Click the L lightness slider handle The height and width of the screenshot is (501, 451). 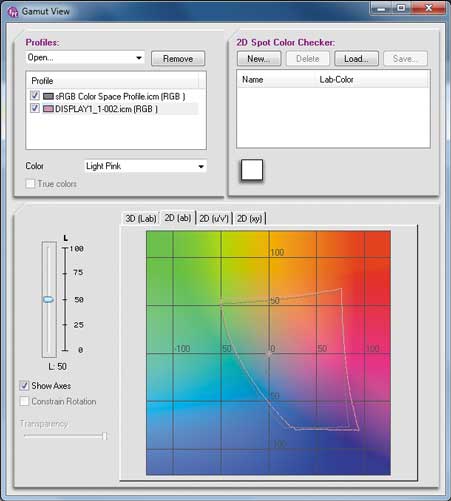[49, 299]
